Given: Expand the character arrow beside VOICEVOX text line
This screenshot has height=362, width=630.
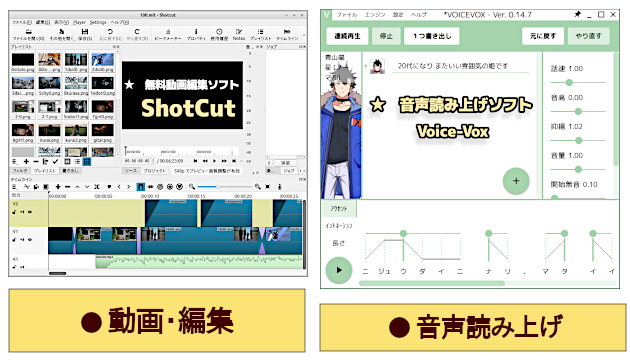Looking at the screenshot, I should pos(366,65).
